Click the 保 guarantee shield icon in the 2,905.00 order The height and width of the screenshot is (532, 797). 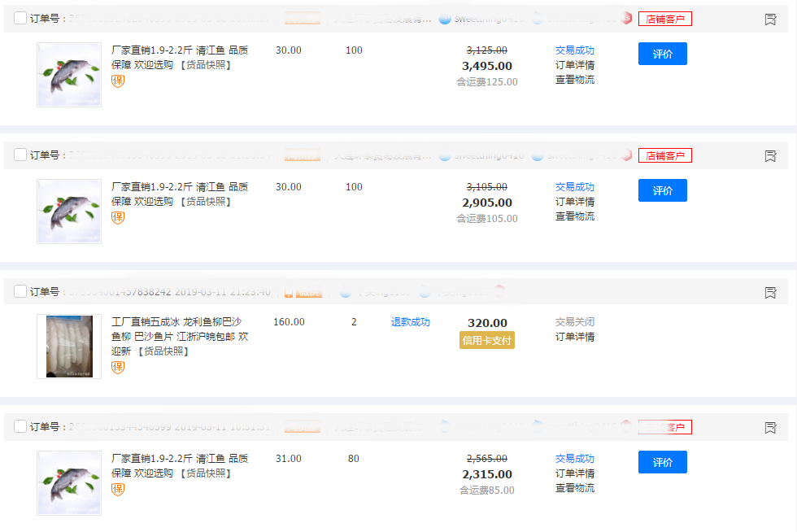point(118,218)
